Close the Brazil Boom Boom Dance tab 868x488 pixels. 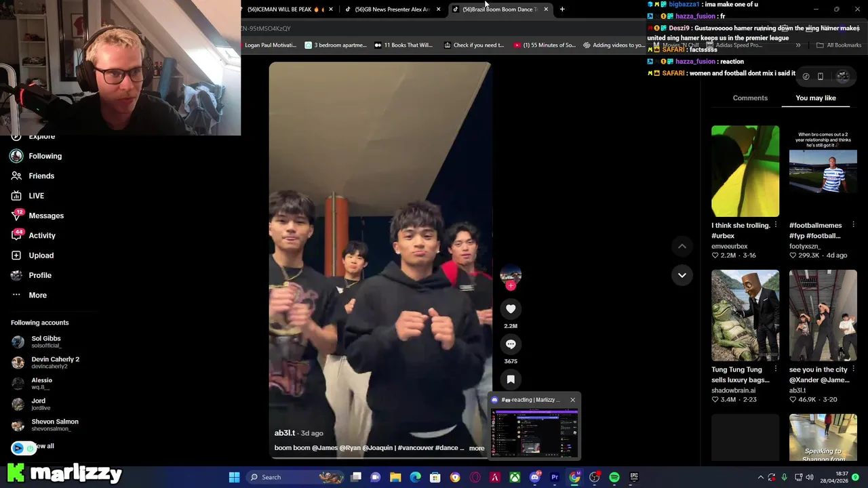coord(546,9)
